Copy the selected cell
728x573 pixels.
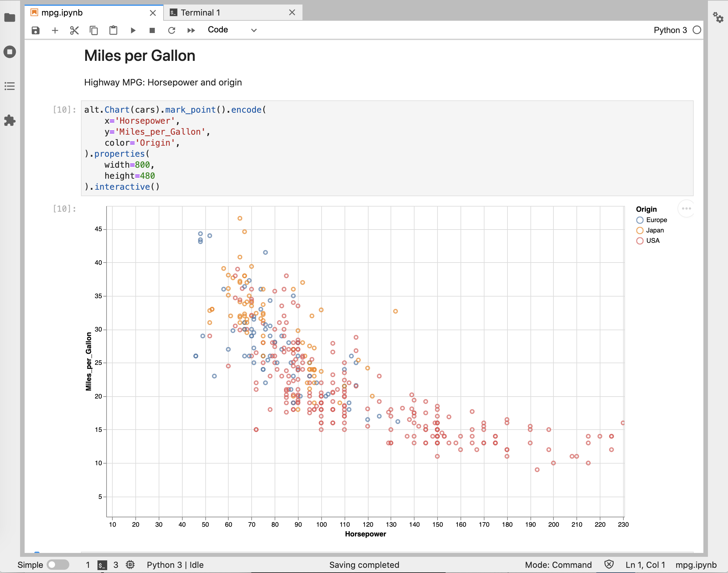(x=94, y=30)
